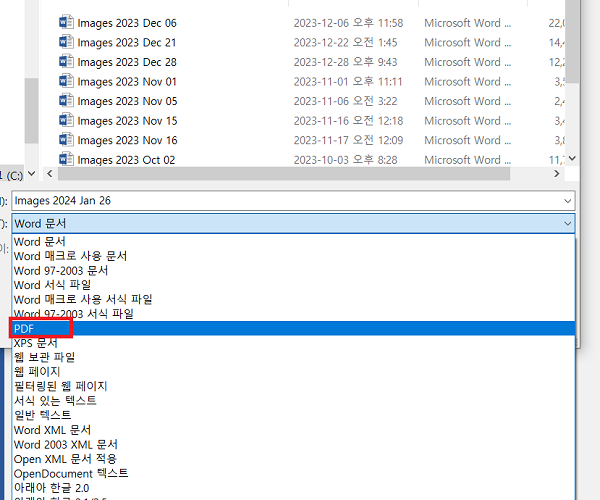The height and width of the screenshot is (500, 600).
Task: Select OpenDocument 텍스트 file type
Action: point(293,474)
